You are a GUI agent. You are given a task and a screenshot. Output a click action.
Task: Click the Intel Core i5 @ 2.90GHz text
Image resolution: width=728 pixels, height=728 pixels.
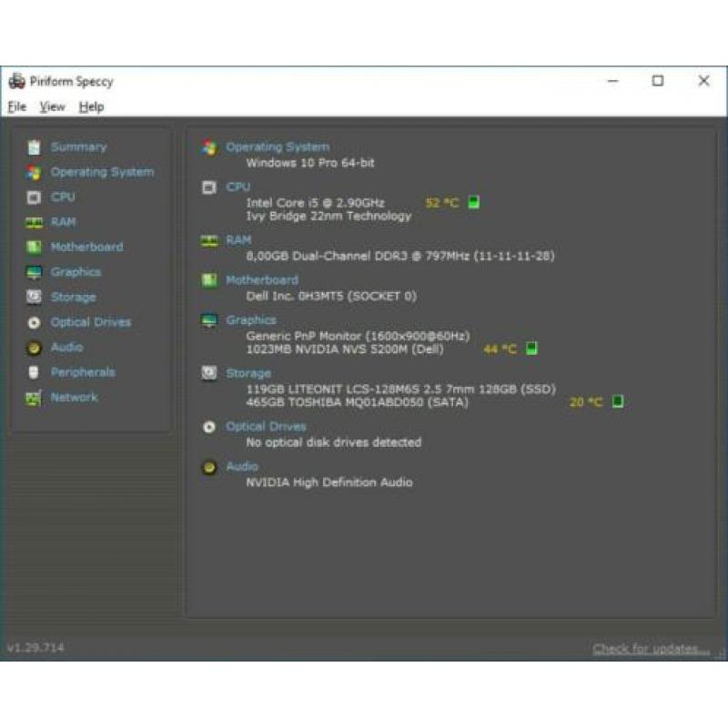click(x=316, y=203)
